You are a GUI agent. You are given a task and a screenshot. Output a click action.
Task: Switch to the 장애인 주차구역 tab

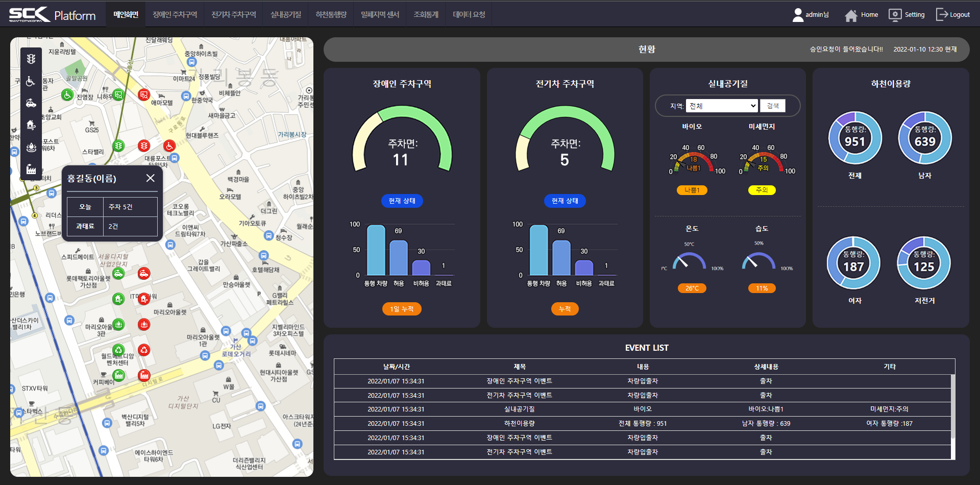175,15
